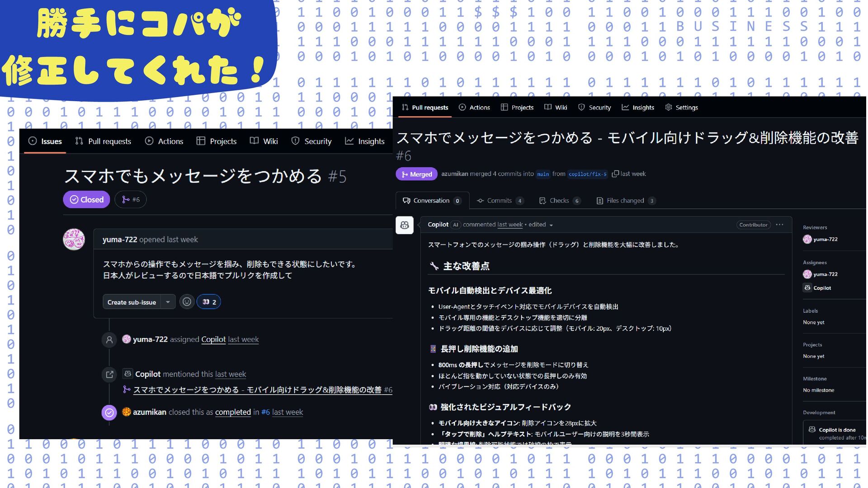Screen dimensions: 868x488
Task: Open the Issues tab in the issue window
Action: [x=45, y=141]
